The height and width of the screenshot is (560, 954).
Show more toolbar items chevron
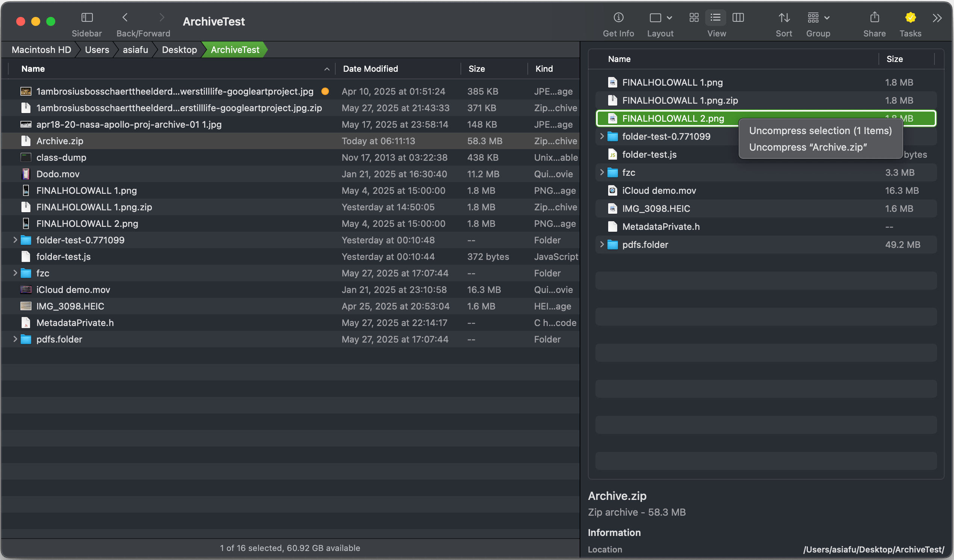[x=937, y=18]
